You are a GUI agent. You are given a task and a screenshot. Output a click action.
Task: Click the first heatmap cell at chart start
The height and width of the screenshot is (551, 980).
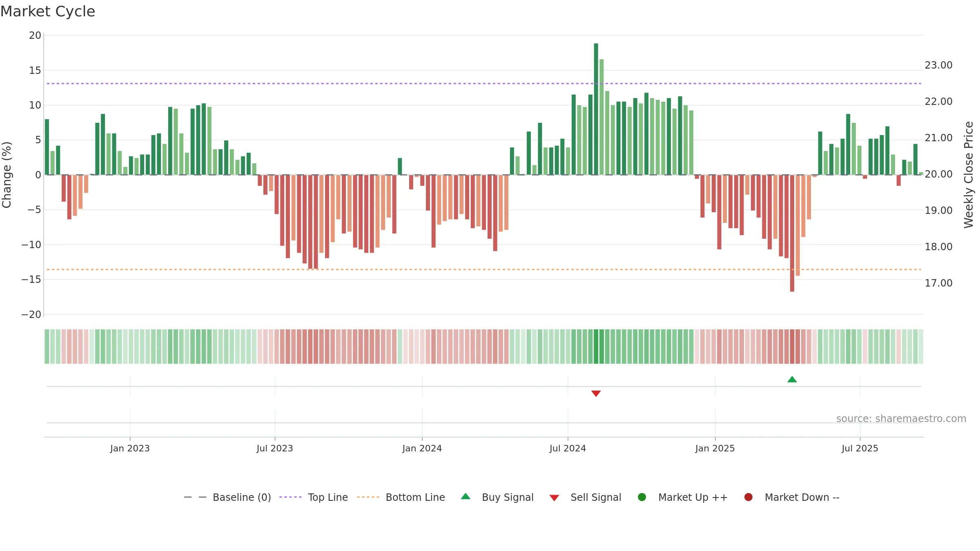47,347
